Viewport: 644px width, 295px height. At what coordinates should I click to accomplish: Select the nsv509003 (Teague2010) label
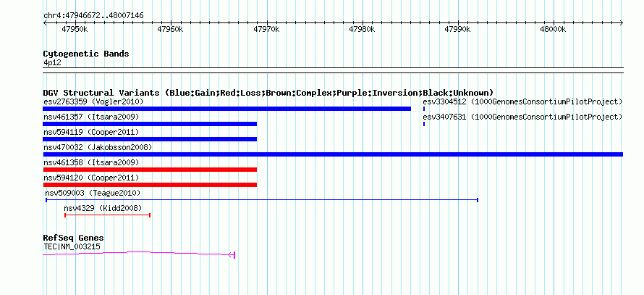[93, 193]
